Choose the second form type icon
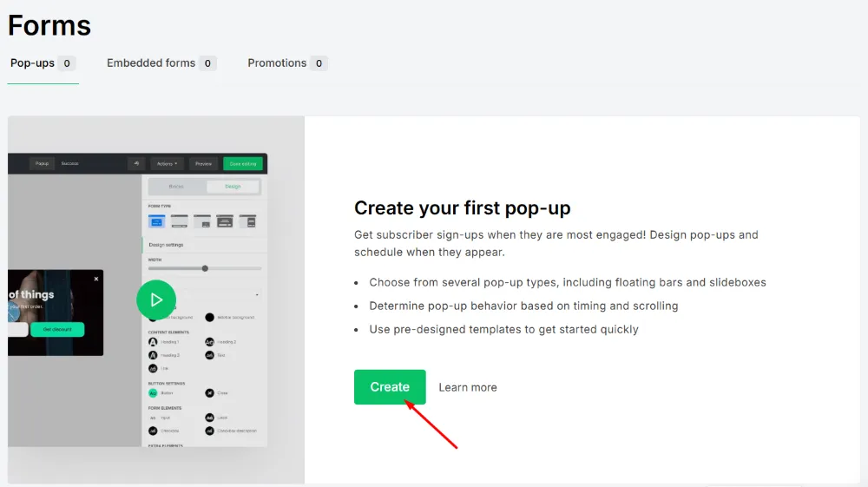The image size is (868, 487). tap(180, 221)
